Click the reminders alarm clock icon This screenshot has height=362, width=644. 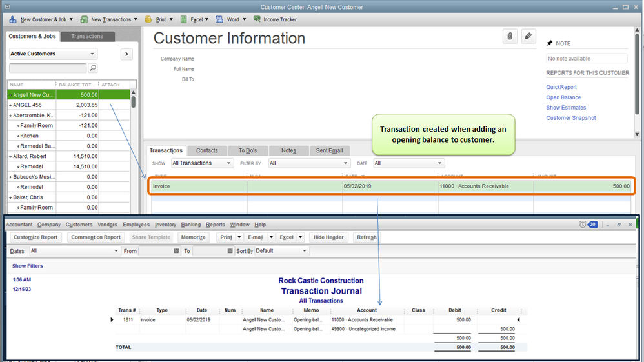583,225
